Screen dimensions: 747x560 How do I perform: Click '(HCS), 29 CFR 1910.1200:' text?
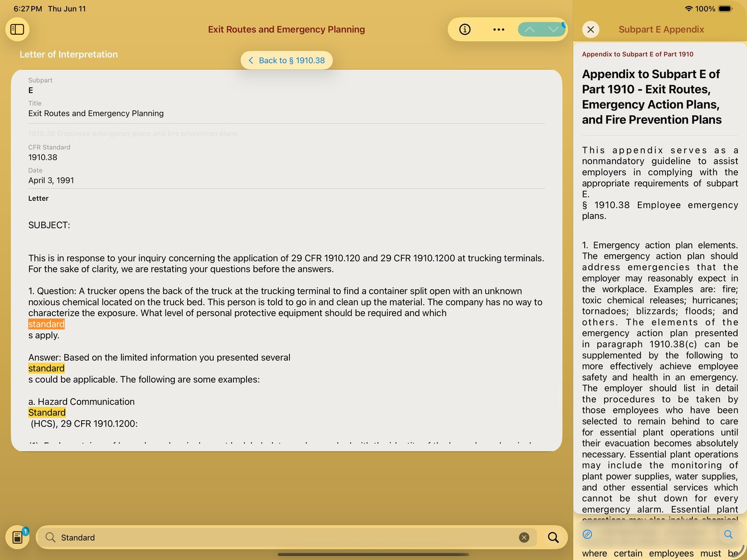[84, 424]
